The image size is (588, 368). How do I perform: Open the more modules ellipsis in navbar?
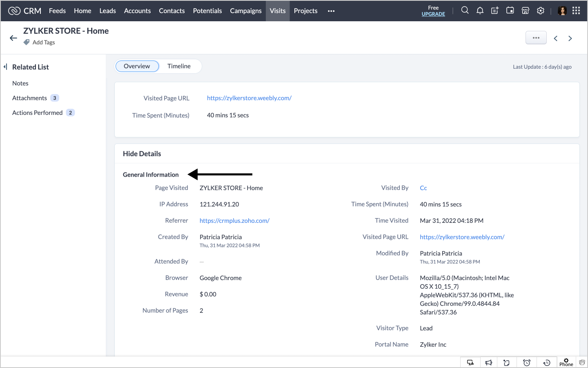pyautogui.click(x=331, y=11)
